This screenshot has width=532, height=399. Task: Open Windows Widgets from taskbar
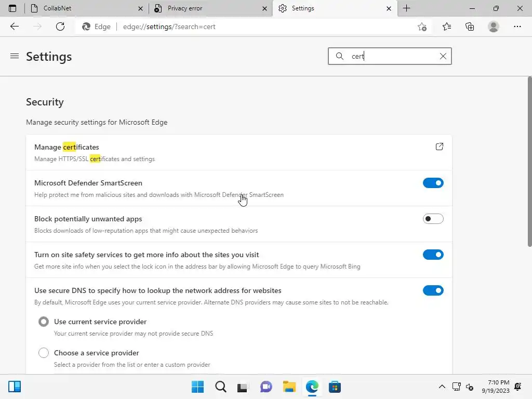pyautogui.click(x=15, y=387)
